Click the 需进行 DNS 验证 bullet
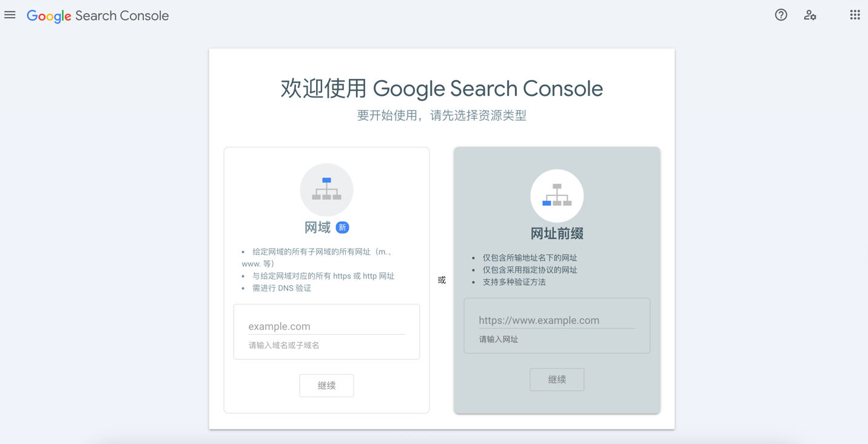The width and height of the screenshot is (868, 444). [281, 288]
